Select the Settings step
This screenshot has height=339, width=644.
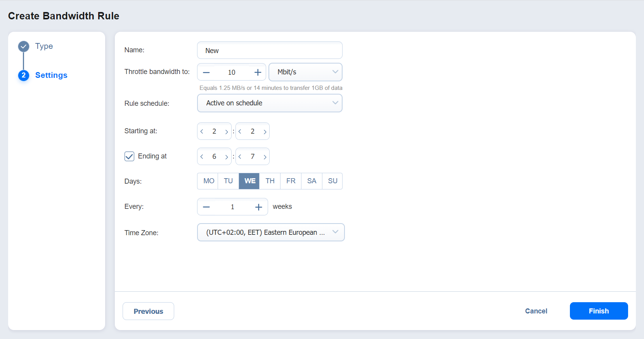point(51,75)
